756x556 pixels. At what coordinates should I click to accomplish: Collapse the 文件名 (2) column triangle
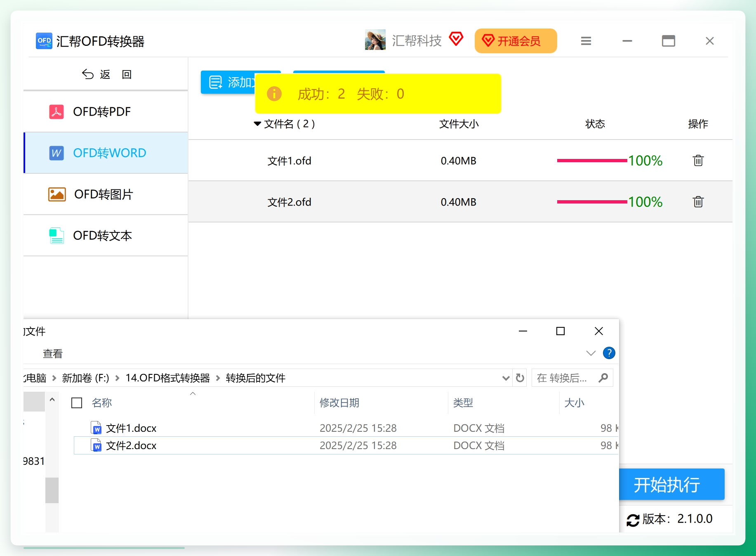[257, 124]
